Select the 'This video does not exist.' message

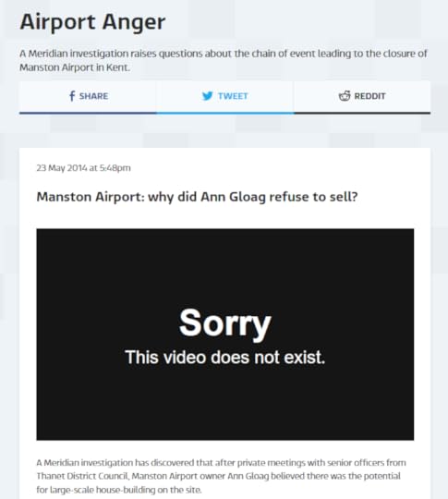coord(225,357)
